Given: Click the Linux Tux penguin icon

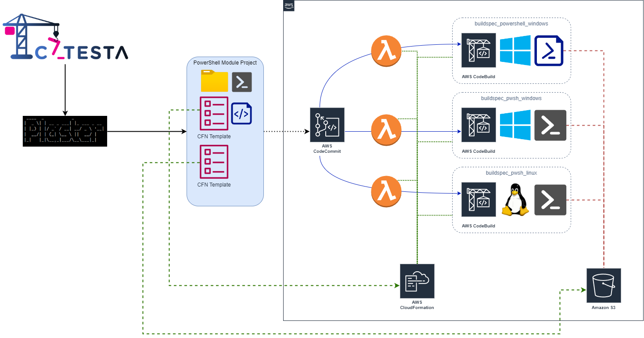Looking at the screenshot, I should (515, 200).
